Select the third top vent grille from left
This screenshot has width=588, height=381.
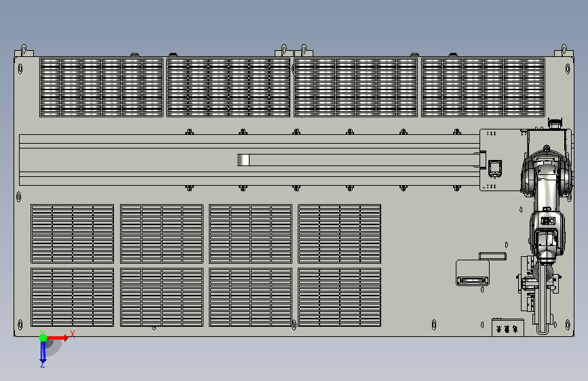355,87
